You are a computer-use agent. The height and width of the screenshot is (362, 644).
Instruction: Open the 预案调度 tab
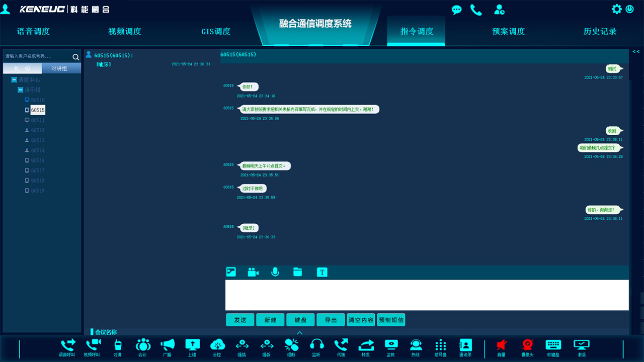508,31
